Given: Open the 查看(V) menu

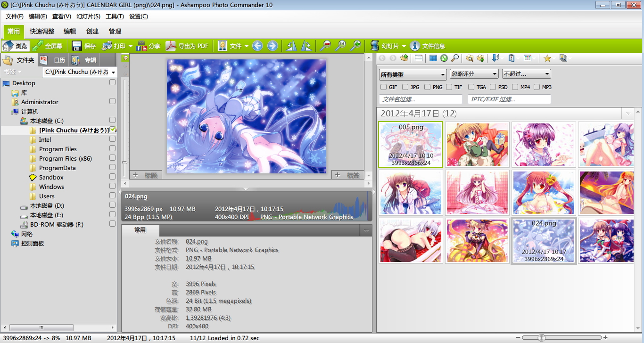Looking at the screenshot, I should (62, 16).
